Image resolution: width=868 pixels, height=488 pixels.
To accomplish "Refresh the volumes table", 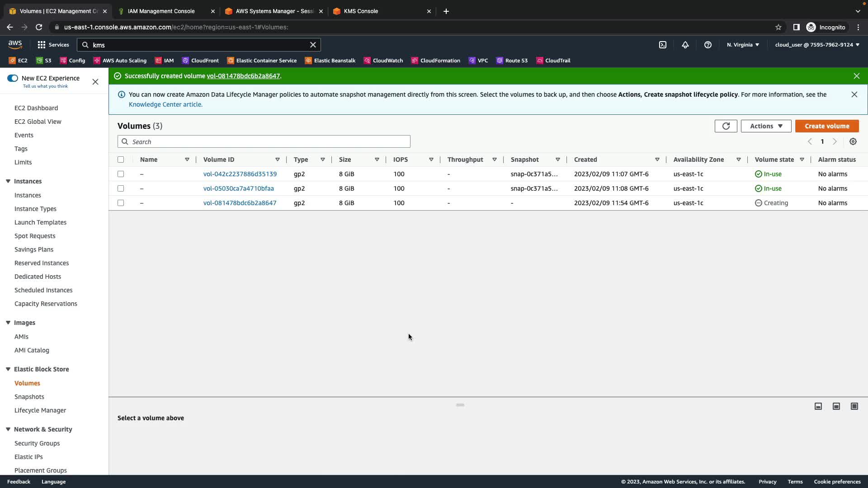I will pos(726,126).
